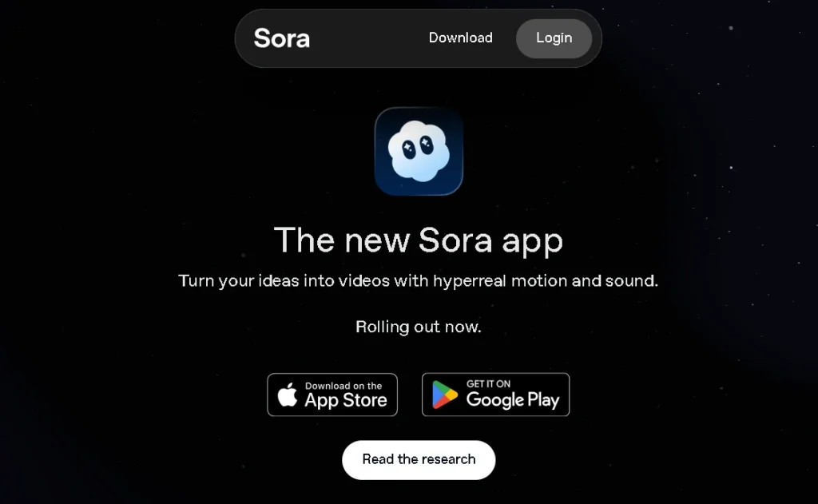This screenshot has width=818, height=504.
Task: Click the small "Download on the" caption
Action: 343,386
